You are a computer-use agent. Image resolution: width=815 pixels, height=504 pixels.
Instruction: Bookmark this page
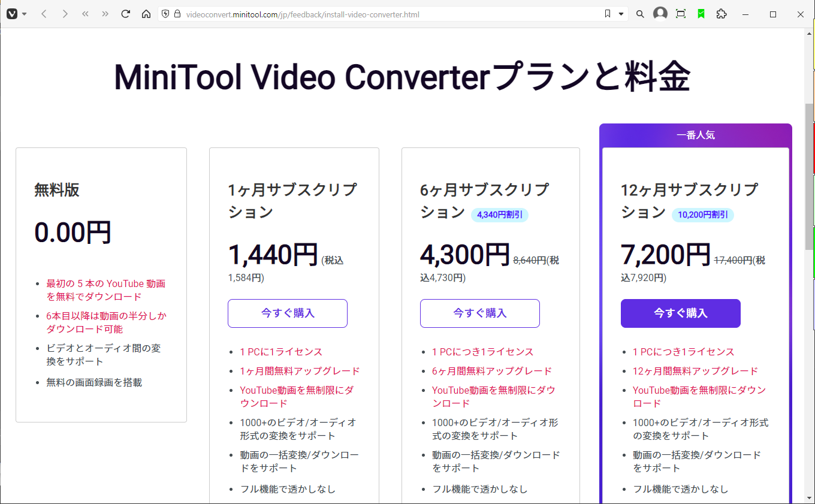coord(608,14)
